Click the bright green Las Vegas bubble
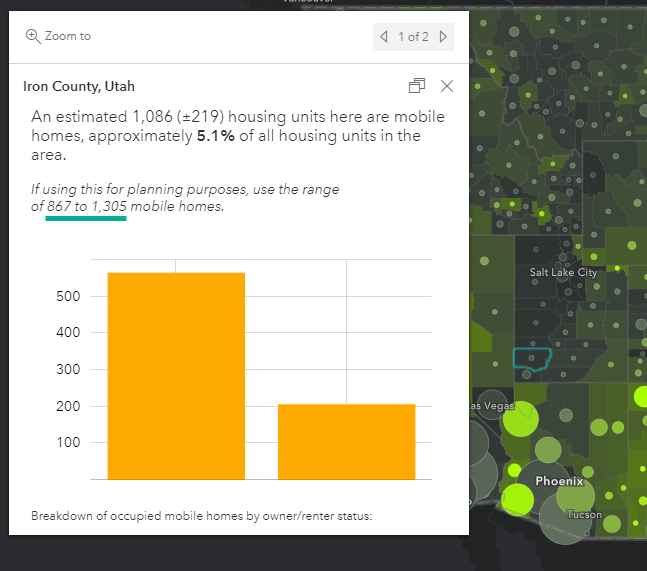The width and height of the screenshot is (647, 571). [520, 419]
